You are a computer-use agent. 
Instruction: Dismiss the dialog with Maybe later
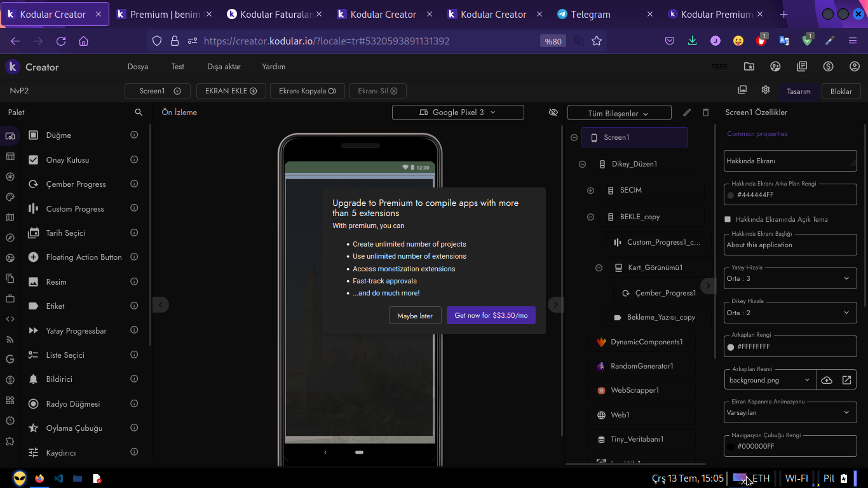pyautogui.click(x=415, y=316)
